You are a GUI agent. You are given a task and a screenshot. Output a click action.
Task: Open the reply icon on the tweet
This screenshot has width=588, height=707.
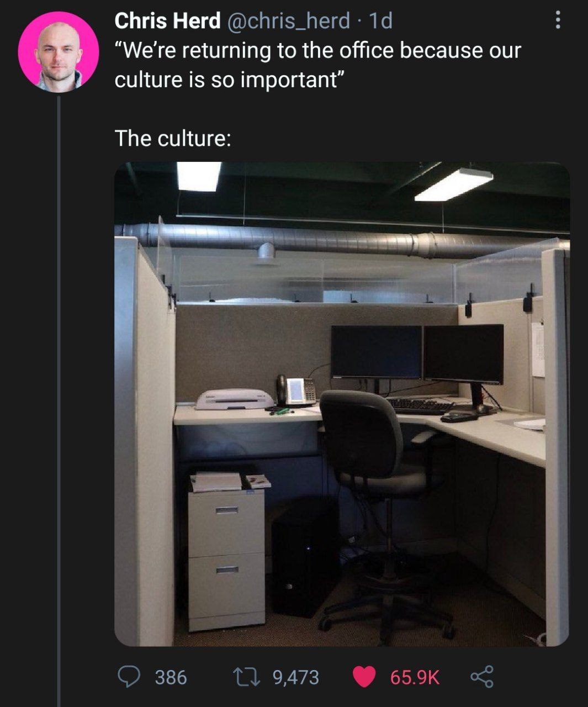click(x=129, y=677)
